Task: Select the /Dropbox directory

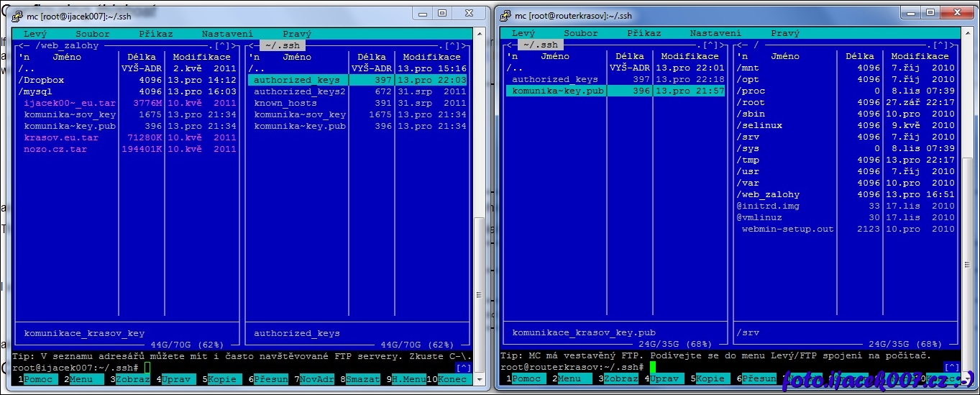Action: [42, 80]
